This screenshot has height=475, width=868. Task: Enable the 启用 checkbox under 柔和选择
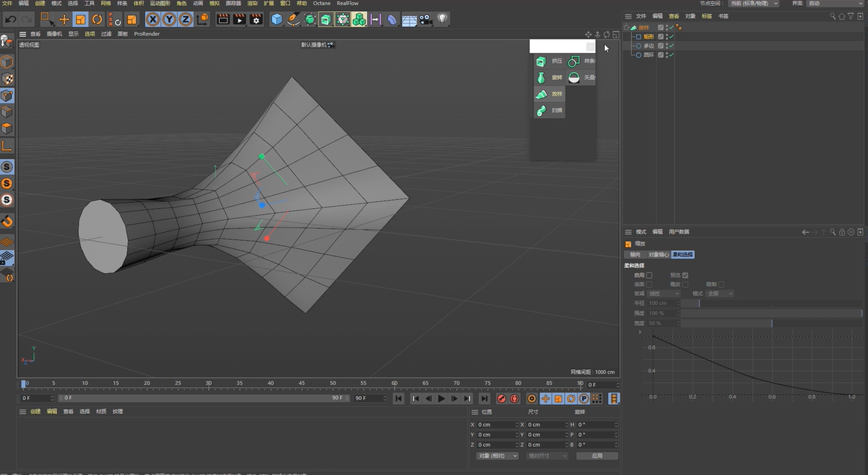pyautogui.click(x=650, y=275)
